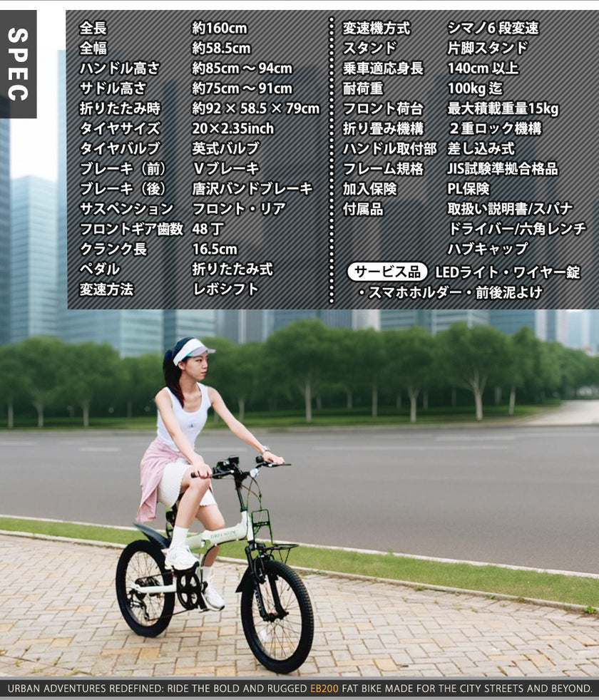
Task: Select the 全長 約160cm spec row
Action: (x=163, y=29)
